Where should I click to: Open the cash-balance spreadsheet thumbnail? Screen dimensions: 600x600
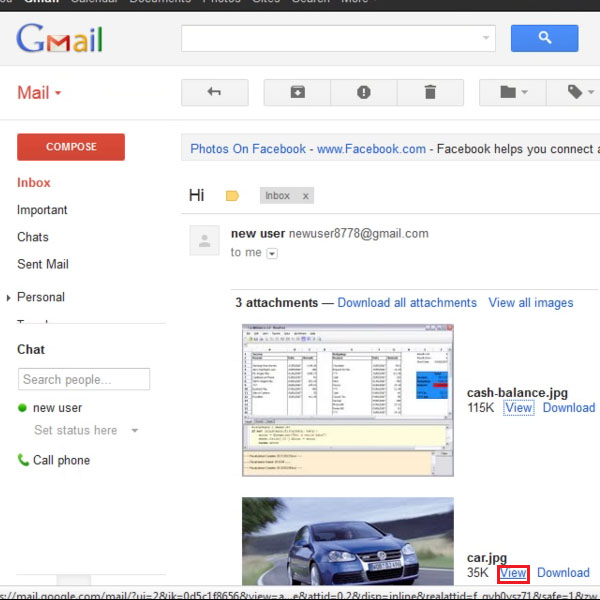point(348,400)
